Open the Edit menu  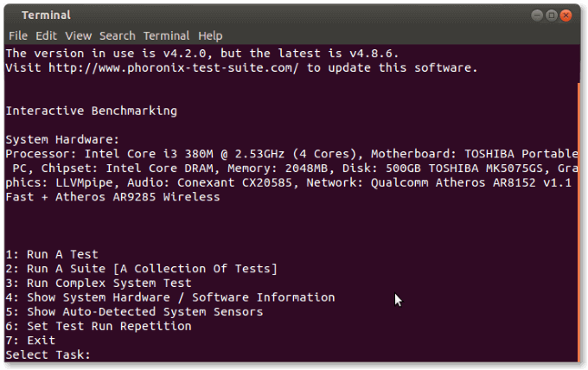coord(46,35)
